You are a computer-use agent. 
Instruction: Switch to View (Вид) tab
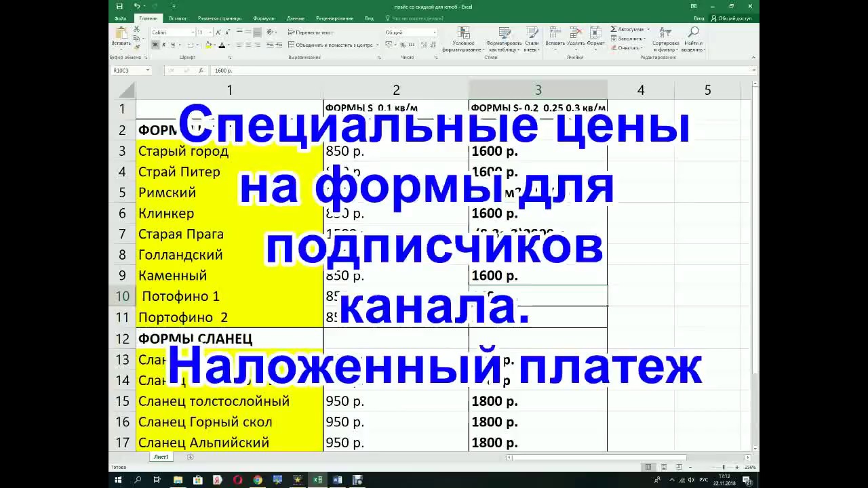pos(370,18)
